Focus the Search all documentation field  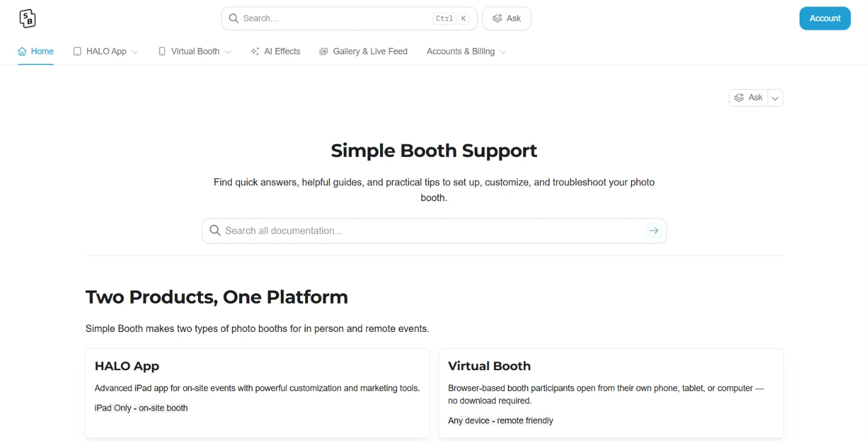coord(434,231)
